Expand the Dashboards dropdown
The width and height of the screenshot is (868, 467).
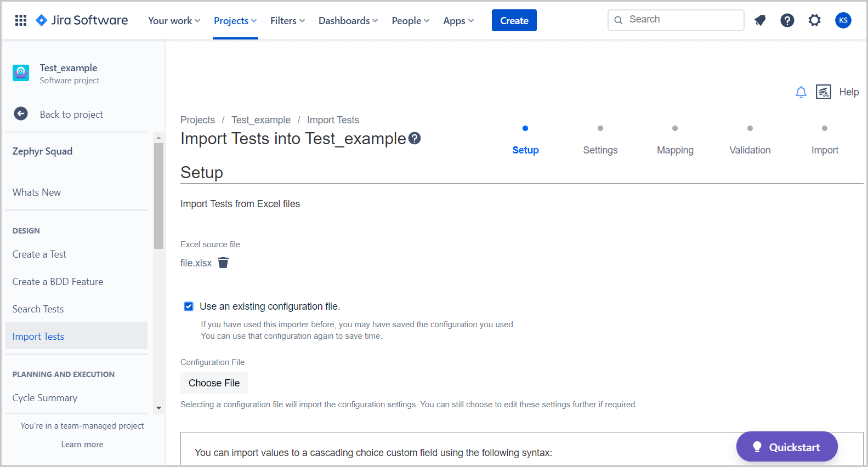coord(348,20)
